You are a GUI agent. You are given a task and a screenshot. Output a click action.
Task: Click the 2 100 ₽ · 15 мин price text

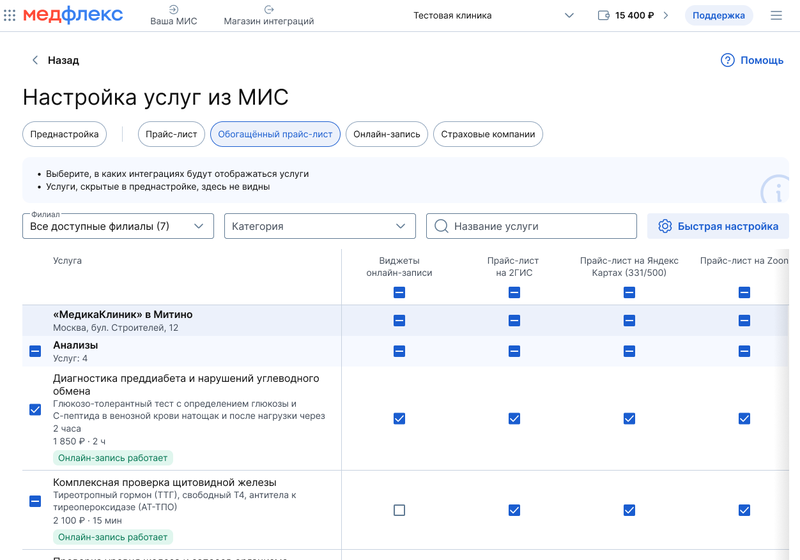pos(87,520)
